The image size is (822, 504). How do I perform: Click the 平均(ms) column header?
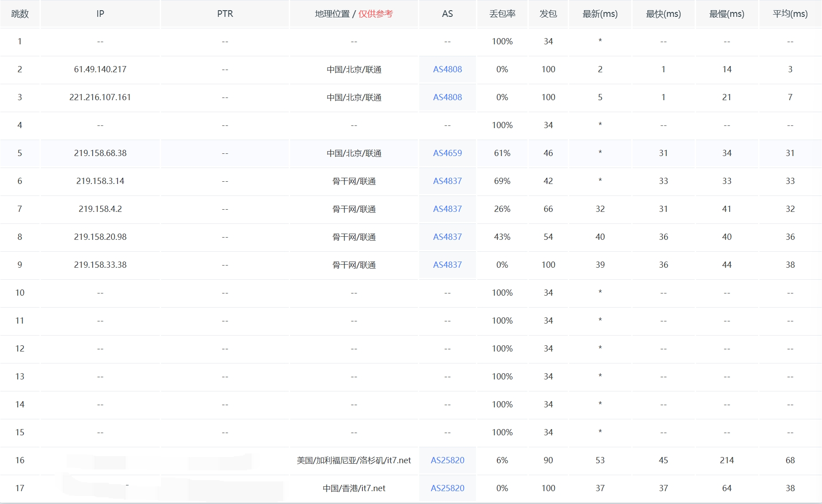coord(790,14)
